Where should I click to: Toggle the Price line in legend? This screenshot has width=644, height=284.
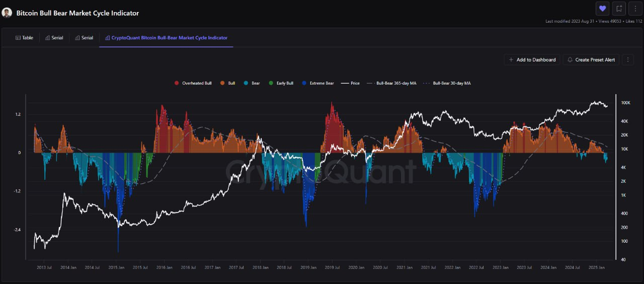coord(350,83)
